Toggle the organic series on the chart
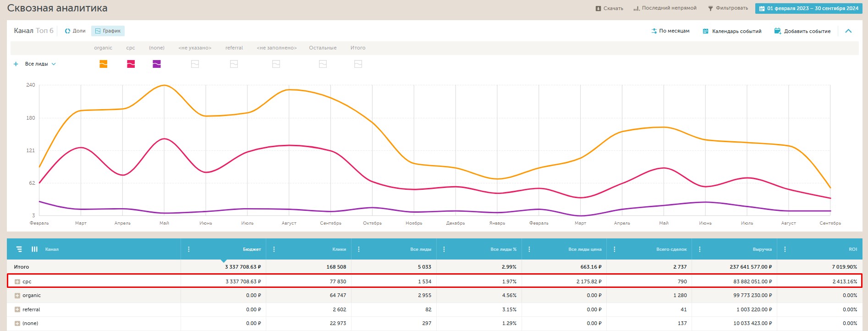This screenshot has width=868, height=331. click(x=104, y=64)
